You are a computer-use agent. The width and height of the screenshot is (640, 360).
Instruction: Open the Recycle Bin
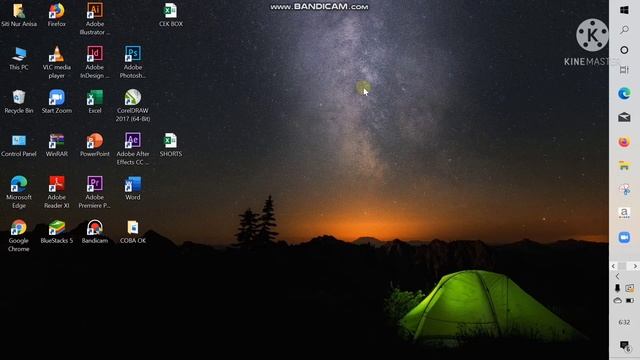19,102
